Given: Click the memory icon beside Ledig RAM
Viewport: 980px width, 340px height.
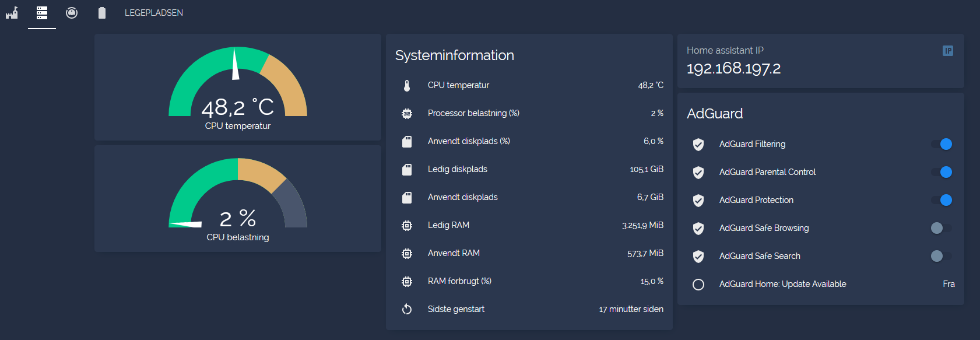Looking at the screenshot, I should [407, 225].
